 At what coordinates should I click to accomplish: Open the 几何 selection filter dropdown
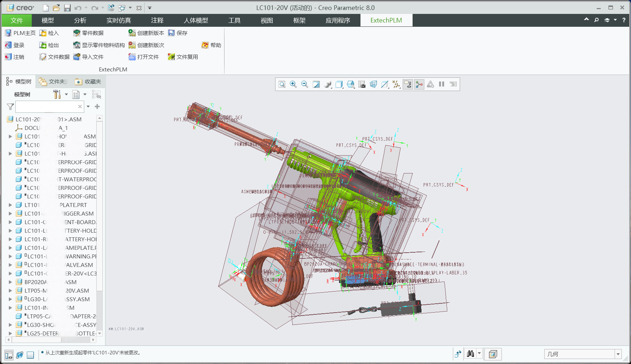(x=618, y=354)
